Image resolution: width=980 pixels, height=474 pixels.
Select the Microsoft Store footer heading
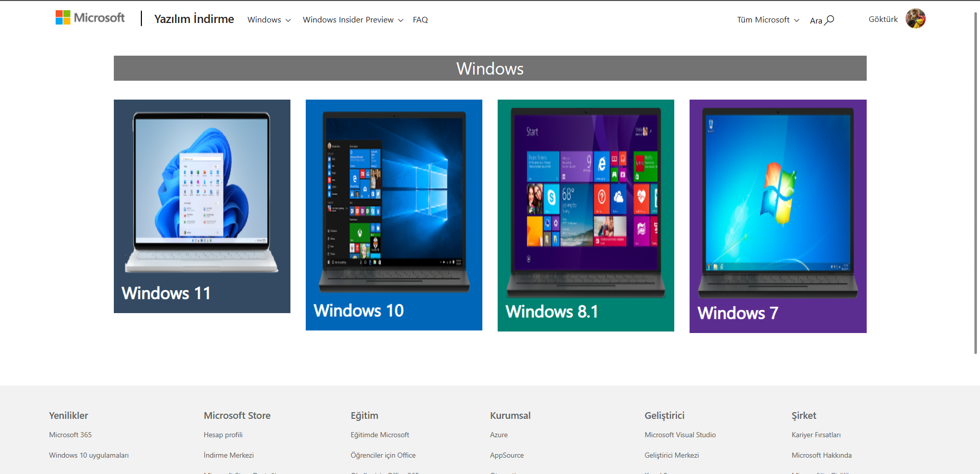pos(237,415)
